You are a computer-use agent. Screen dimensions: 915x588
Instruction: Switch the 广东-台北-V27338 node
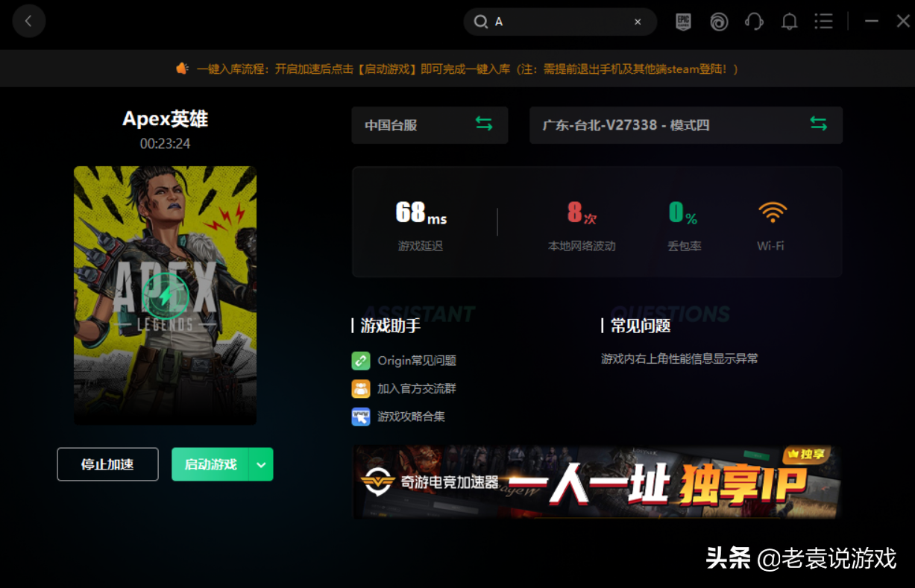pos(818,124)
